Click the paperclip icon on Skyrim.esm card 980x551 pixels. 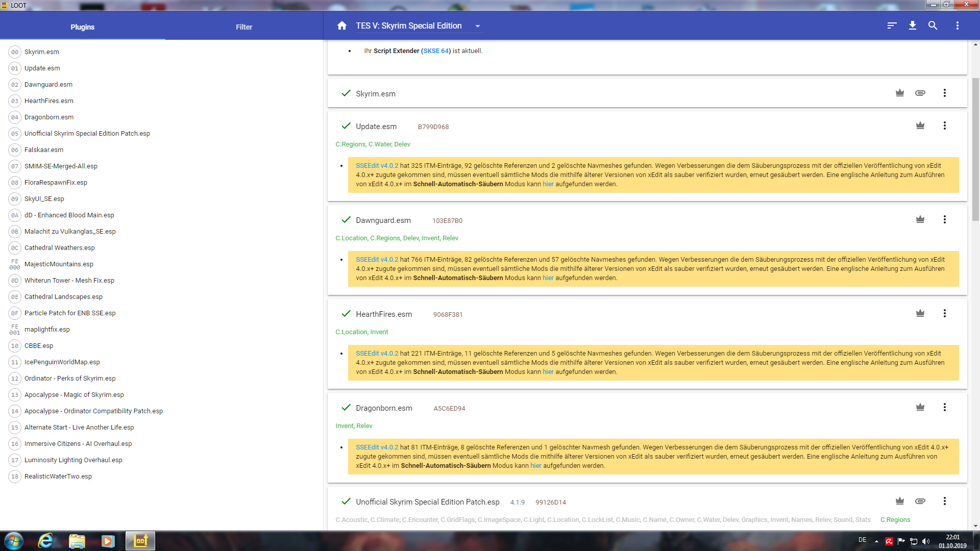[x=920, y=93]
